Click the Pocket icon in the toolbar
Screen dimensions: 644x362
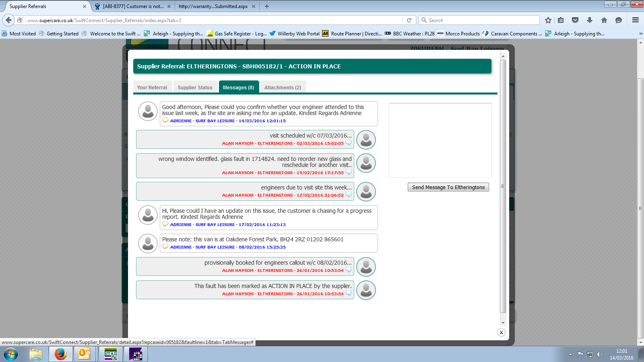[x=575, y=20]
